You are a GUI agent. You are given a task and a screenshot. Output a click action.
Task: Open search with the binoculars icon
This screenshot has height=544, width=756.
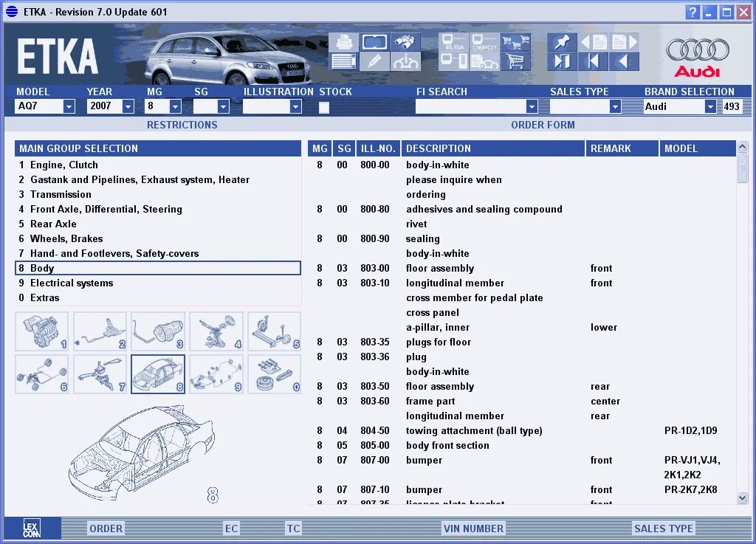[x=405, y=42]
